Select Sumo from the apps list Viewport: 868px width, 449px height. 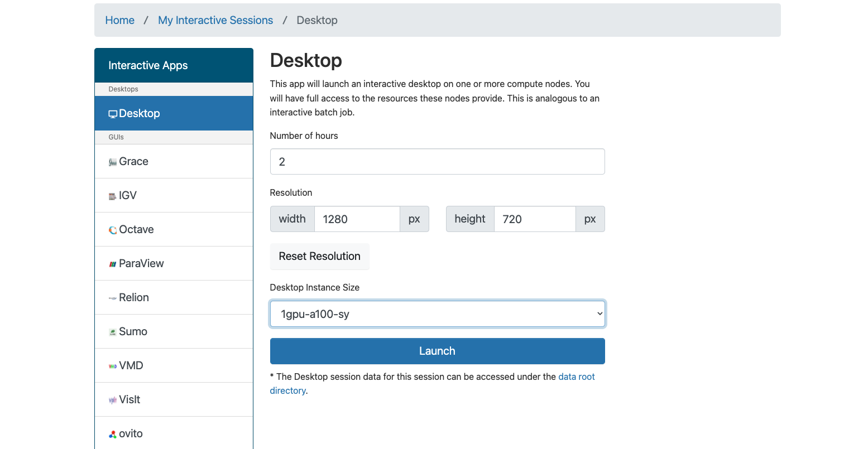click(174, 331)
